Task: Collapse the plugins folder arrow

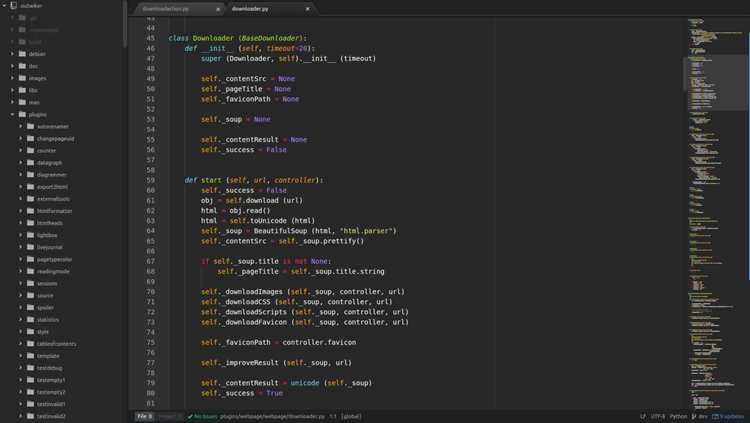Action: click(12, 114)
